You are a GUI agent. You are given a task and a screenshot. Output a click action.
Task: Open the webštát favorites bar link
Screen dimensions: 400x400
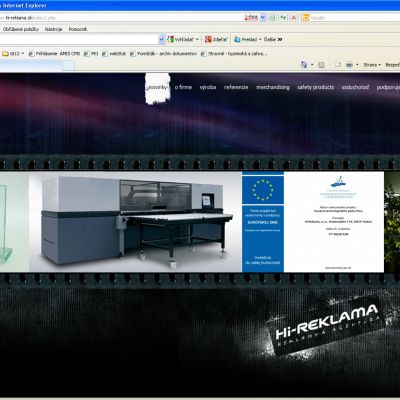(x=114, y=53)
